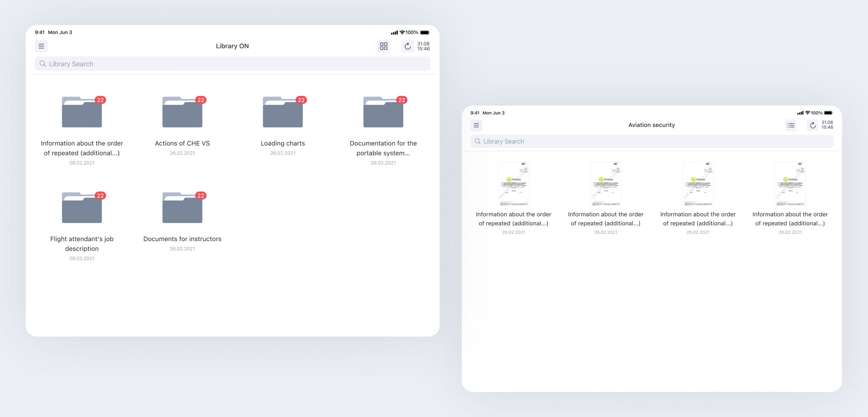Screen dimensions: 868x417
Task: Open second document thumbnail in Aviation security
Action: point(606,184)
